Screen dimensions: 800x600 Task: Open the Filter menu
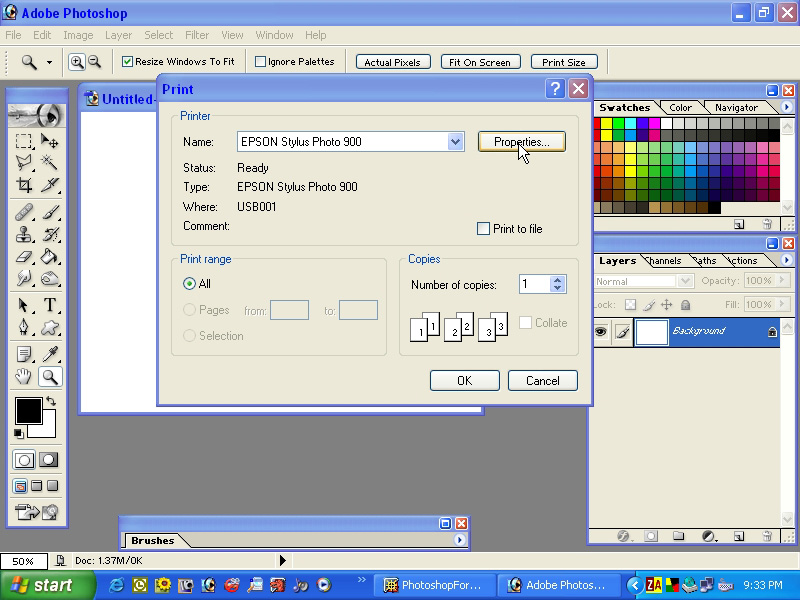[197, 35]
